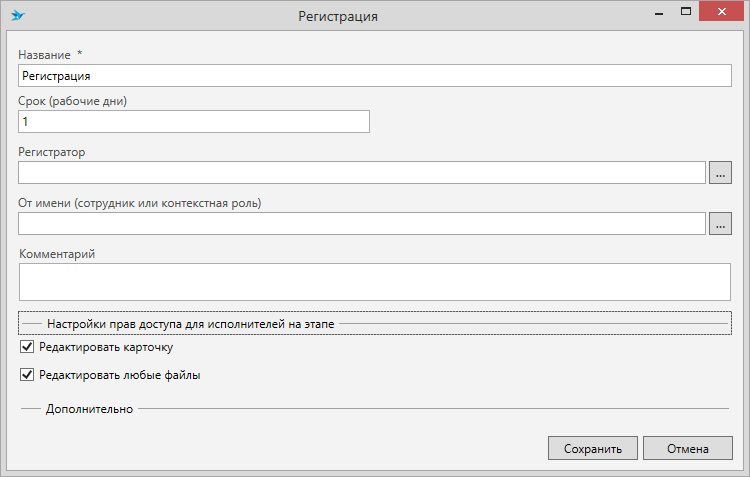
Task: Click the Срок (рабочие дни) label text
Action: coord(72,101)
